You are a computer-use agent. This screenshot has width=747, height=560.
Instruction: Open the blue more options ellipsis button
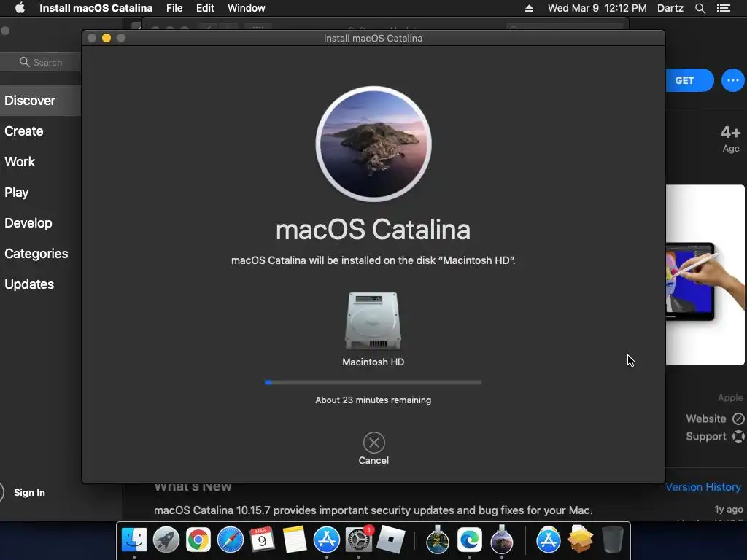coord(733,80)
